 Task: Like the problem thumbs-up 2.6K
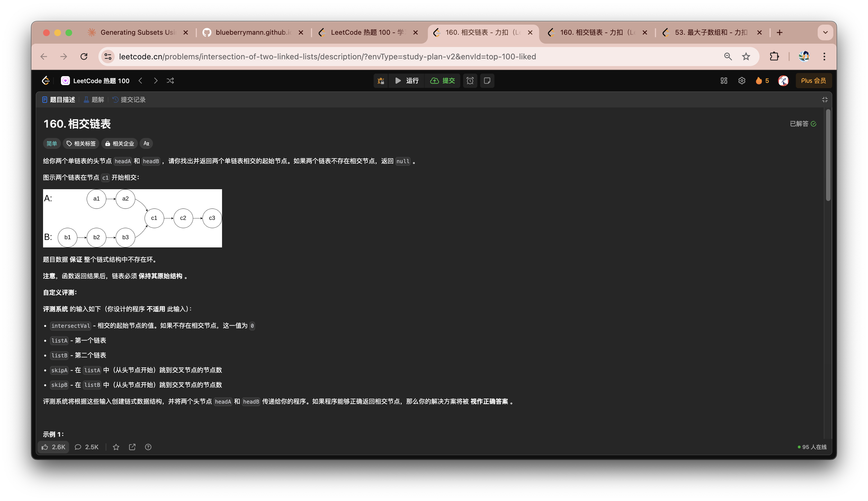[53, 447]
